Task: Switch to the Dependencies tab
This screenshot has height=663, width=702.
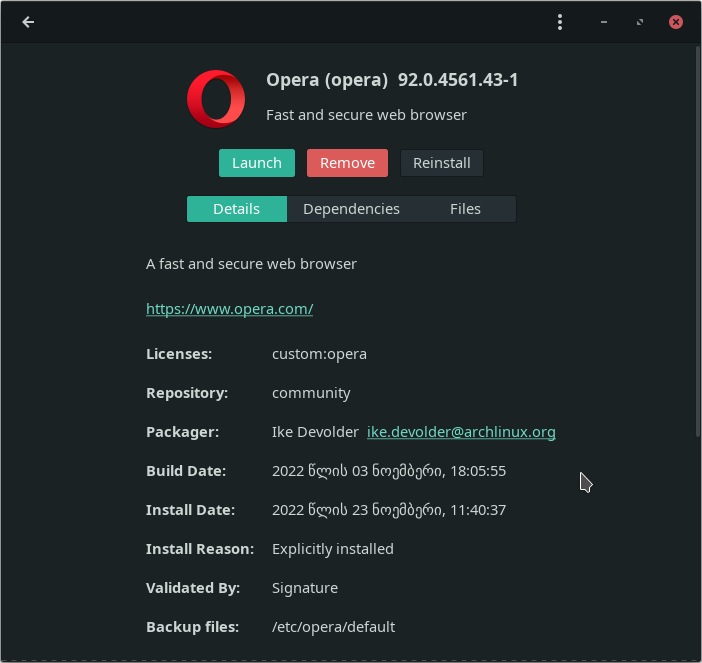Action: (x=351, y=209)
